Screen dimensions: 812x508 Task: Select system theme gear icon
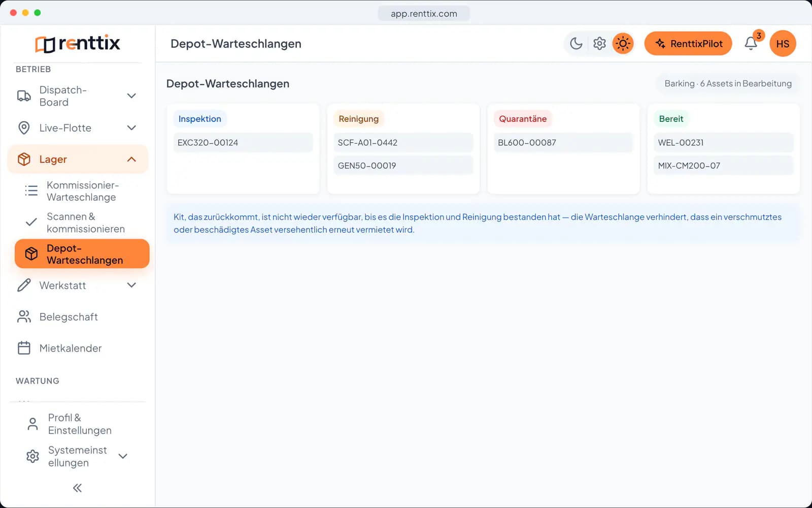(x=599, y=44)
